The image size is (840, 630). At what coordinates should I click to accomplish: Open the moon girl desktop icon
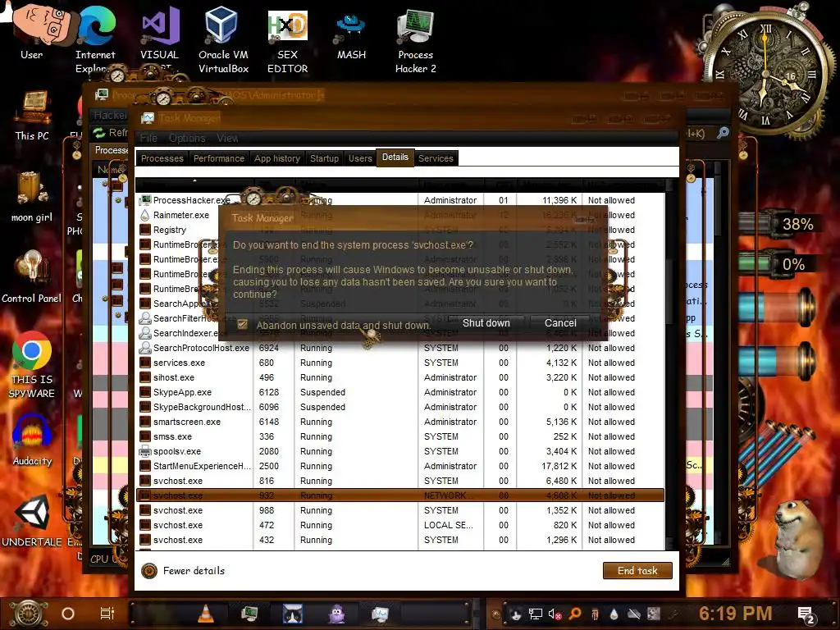[x=32, y=196]
